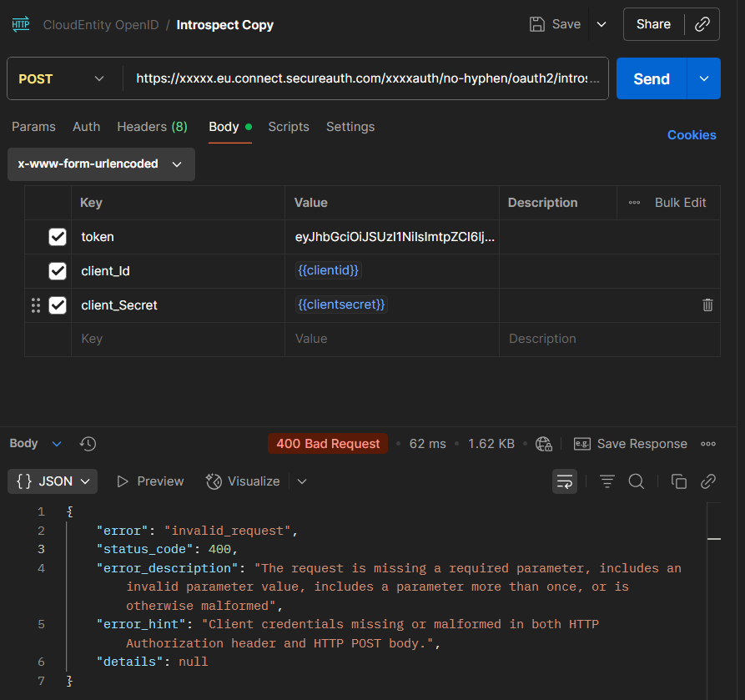This screenshot has width=745, height=700.
Task: Uncheck the client_Secret row checkbox
Action: [58, 305]
